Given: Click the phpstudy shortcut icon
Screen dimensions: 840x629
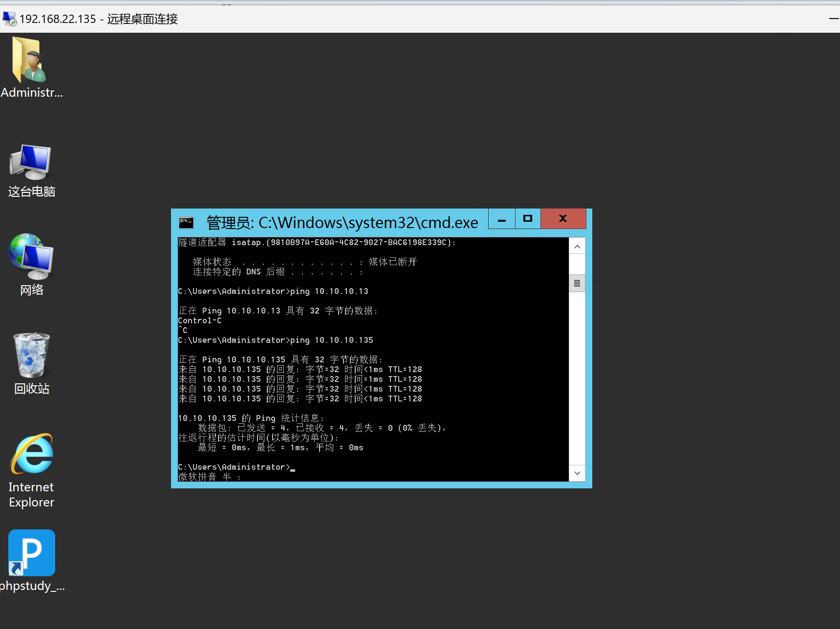Looking at the screenshot, I should (32, 553).
